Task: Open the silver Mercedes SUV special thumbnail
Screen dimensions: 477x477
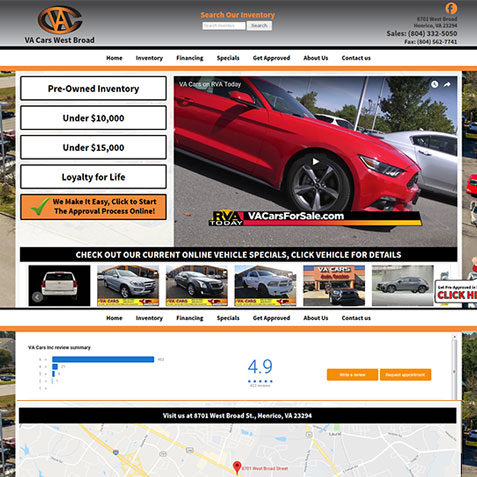Action: coord(128,286)
